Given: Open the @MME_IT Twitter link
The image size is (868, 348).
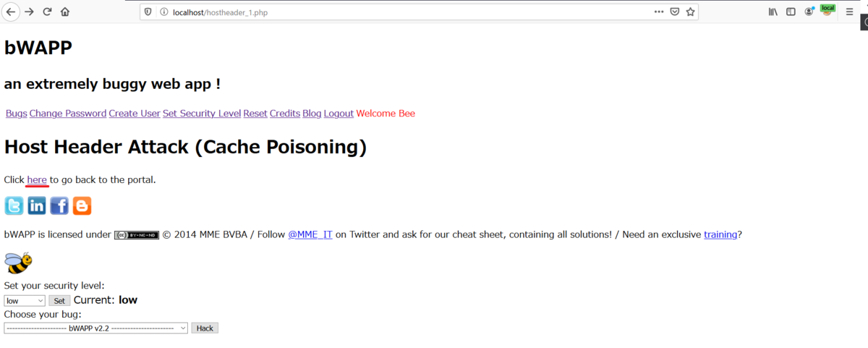Looking at the screenshot, I should coord(310,234).
